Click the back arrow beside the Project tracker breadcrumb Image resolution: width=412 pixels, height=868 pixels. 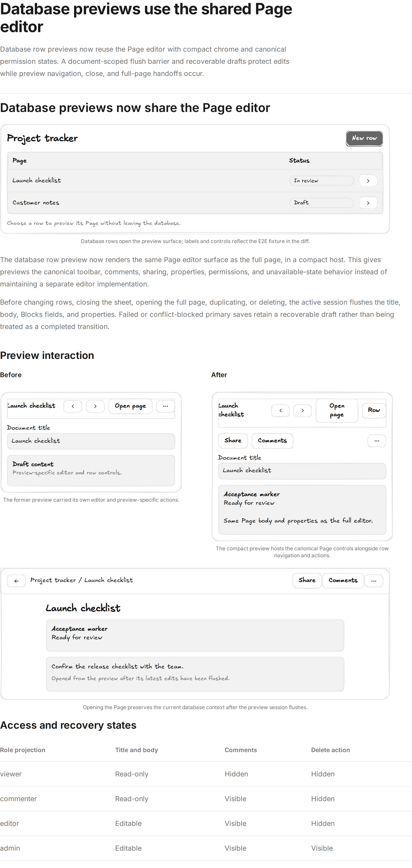[x=16, y=580]
